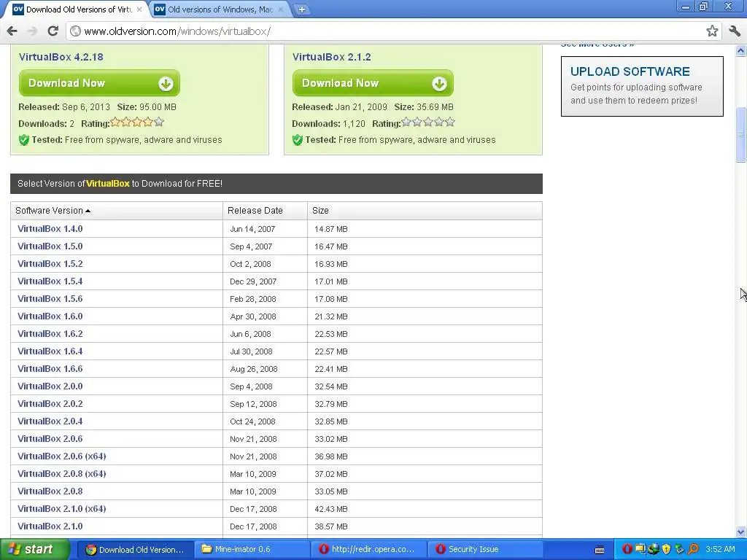Open VirtualBox 2.0.4 version link

50,421
